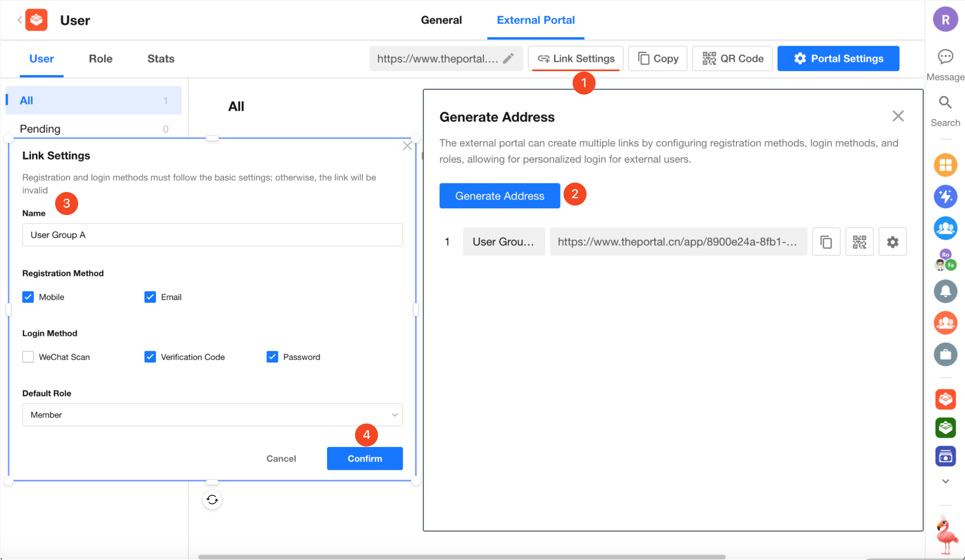965x560 pixels.
Task: Expand the Default Role dropdown
Action: click(212, 415)
